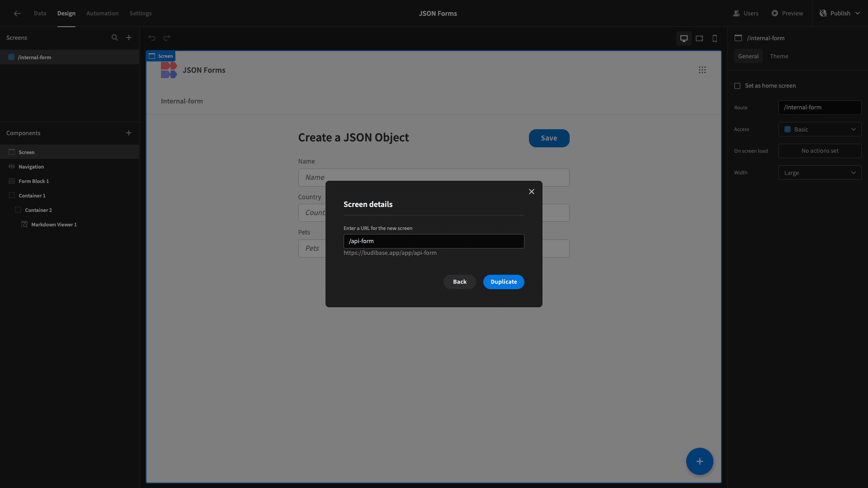Switch to the General tab
Viewport: 868px width, 488px height.
tap(748, 56)
